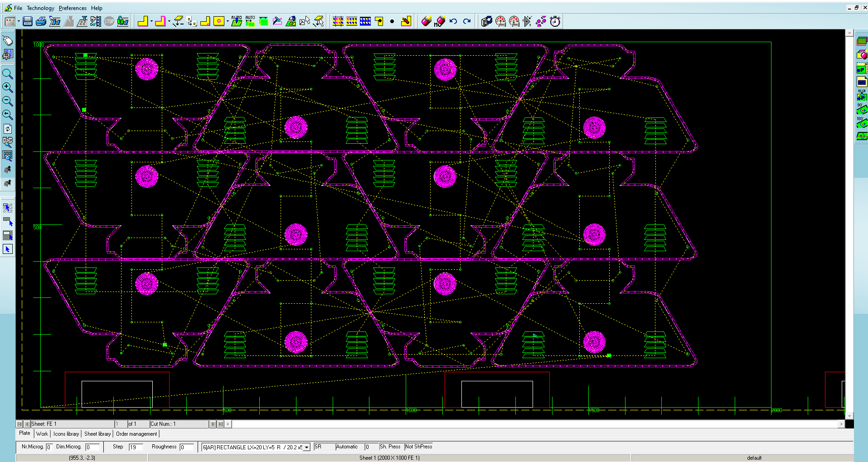Click the Undo arrow icon

pyautogui.click(x=453, y=21)
